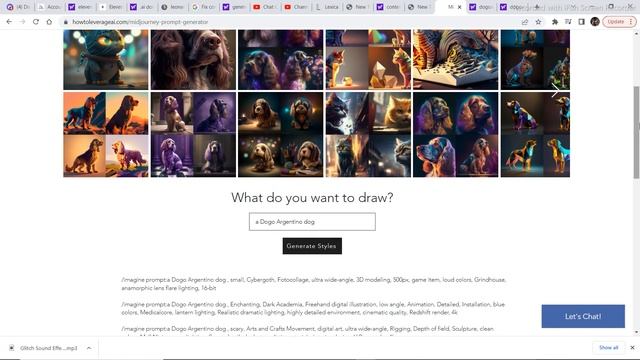The width and height of the screenshot is (640, 360).
Task: Switch to the 'Accou' tab
Action: (49, 7)
